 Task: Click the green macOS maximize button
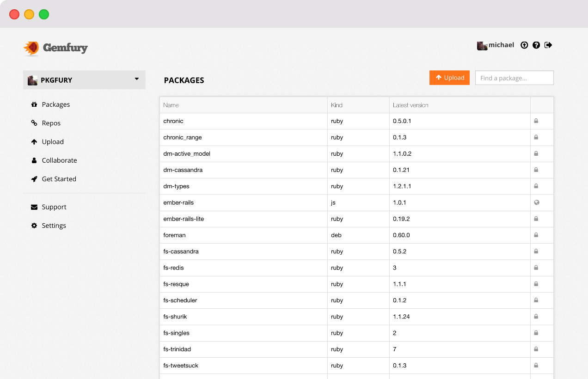(x=44, y=14)
